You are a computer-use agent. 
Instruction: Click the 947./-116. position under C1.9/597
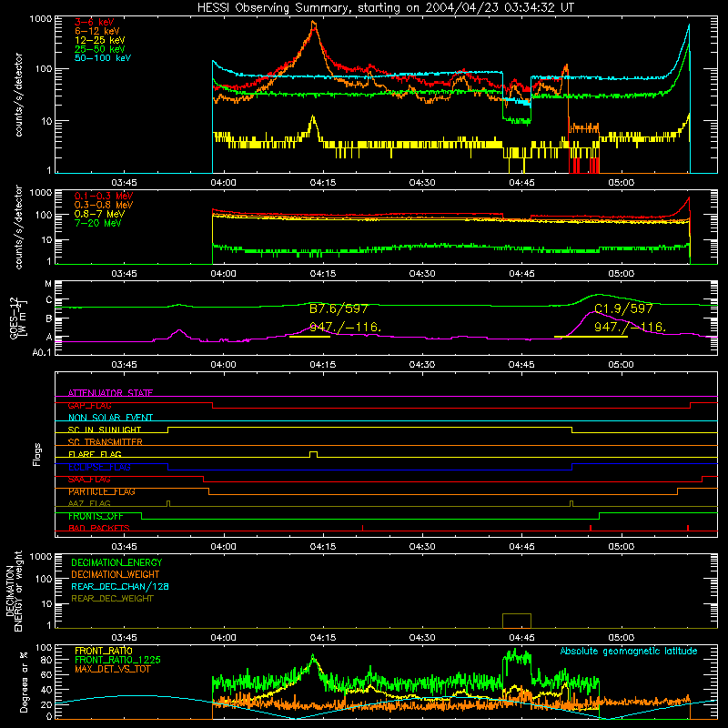point(630,328)
